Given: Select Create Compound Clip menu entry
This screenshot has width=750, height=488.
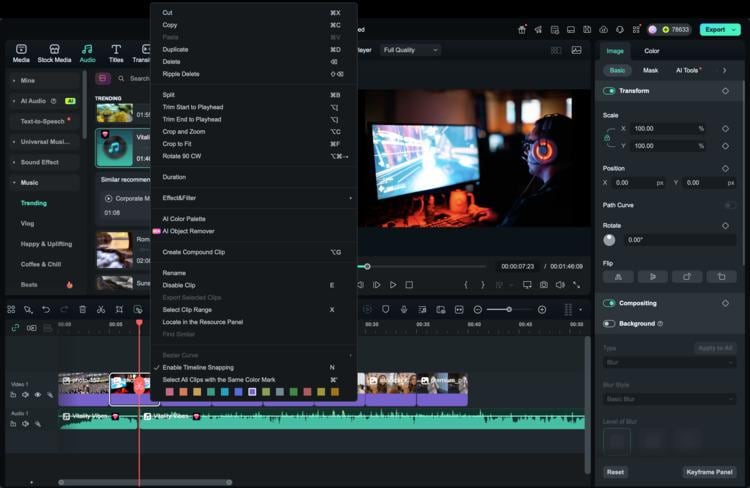Looking at the screenshot, I should 254,252.
